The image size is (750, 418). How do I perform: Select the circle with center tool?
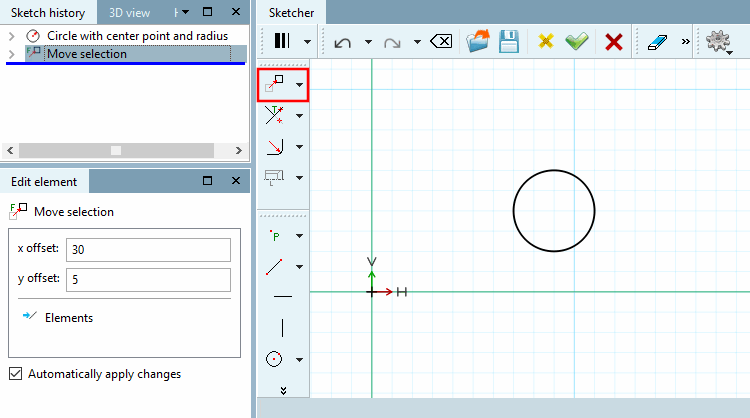(274, 359)
